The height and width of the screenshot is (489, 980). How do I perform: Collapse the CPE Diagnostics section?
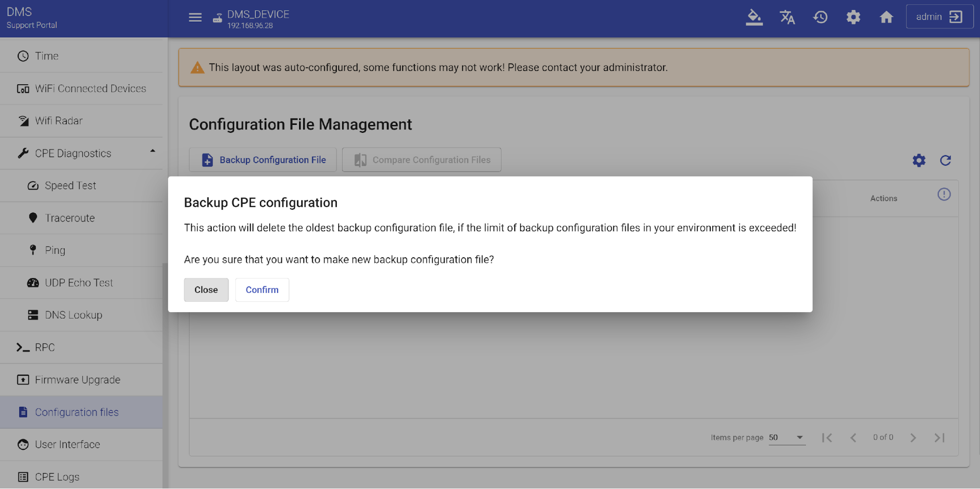click(152, 151)
